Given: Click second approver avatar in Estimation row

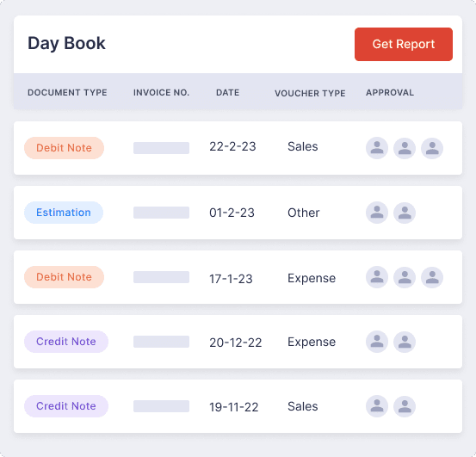Looking at the screenshot, I should tap(405, 213).
